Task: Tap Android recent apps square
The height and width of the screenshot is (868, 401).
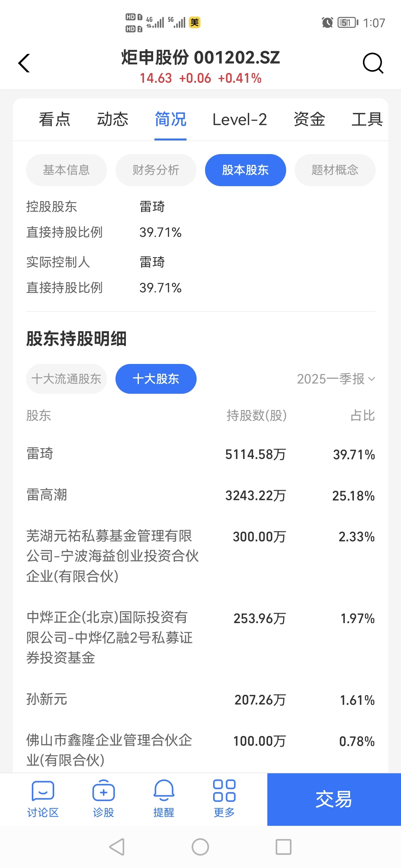Action: (x=284, y=847)
